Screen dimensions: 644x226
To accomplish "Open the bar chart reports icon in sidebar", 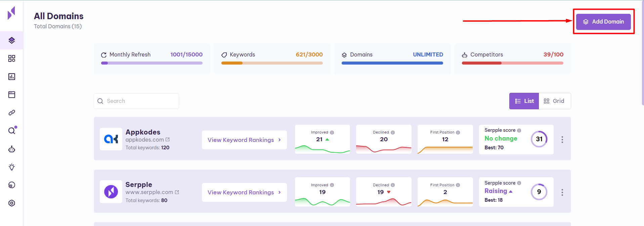I will pos(12,77).
